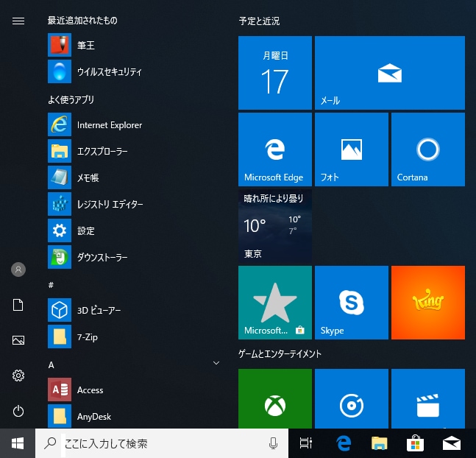Focus the ここに入力して検索 search box
This screenshot has height=458, width=476.
click(x=162, y=443)
